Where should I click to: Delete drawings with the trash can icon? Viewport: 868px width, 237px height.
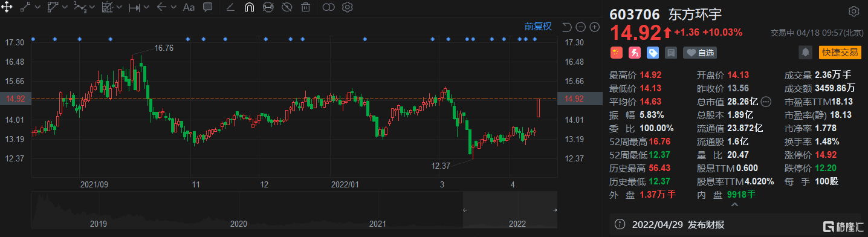(x=306, y=7)
